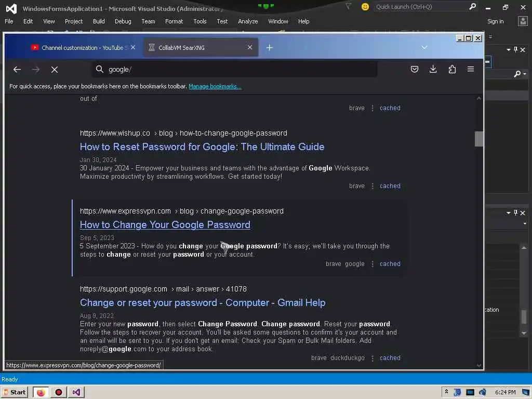Image resolution: width=532 pixels, height=399 pixels.
Task: Open Change or reset your password Gmail Help result
Action: [203, 303]
